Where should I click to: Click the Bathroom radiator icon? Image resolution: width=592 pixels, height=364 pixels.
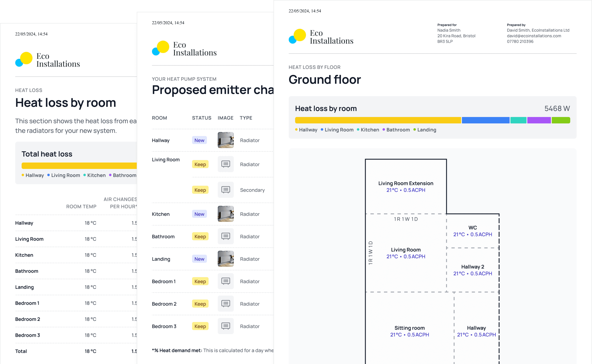(226, 236)
